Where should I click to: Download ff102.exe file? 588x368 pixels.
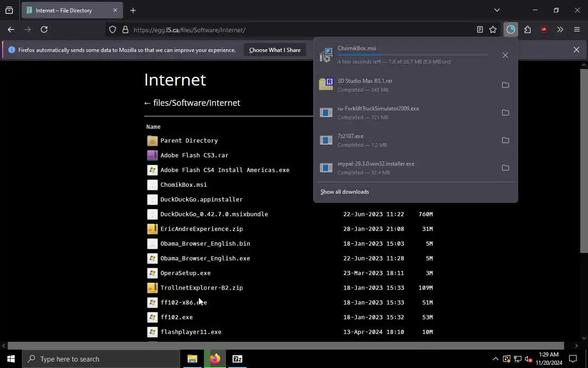tap(176, 317)
